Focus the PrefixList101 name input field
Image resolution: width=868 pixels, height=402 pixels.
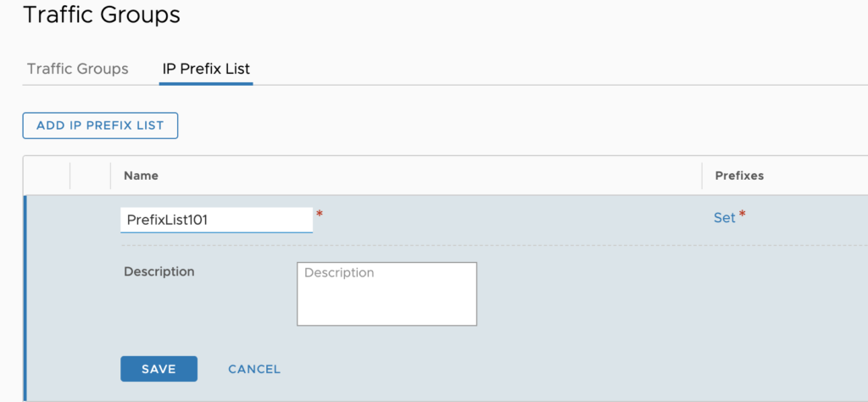pyautogui.click(x=216, y=220)
